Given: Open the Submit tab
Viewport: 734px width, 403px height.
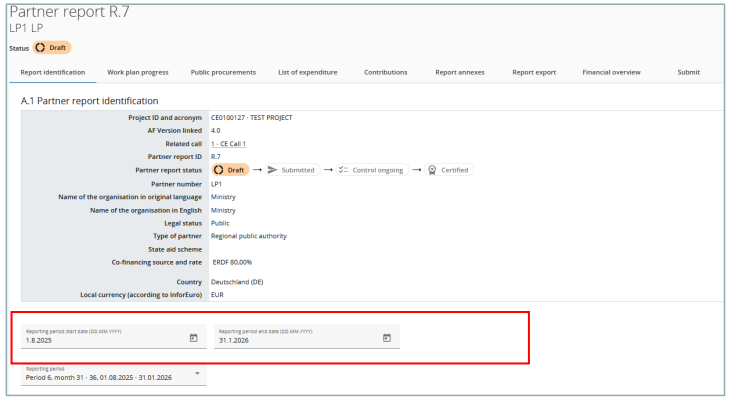Looking at the screenshot, I should tap(688, 72).
